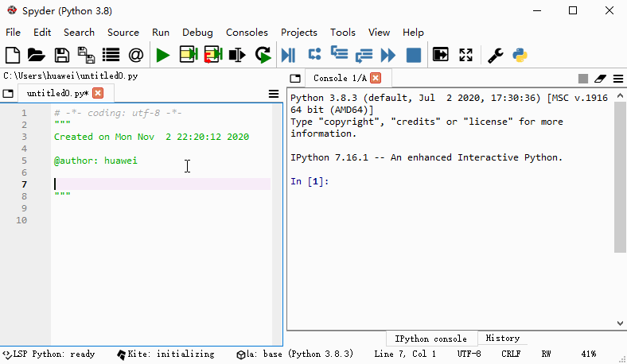The image size is (627, 364).
Task: Click the console scrollbar up arrow
Action: click(620, 95)
